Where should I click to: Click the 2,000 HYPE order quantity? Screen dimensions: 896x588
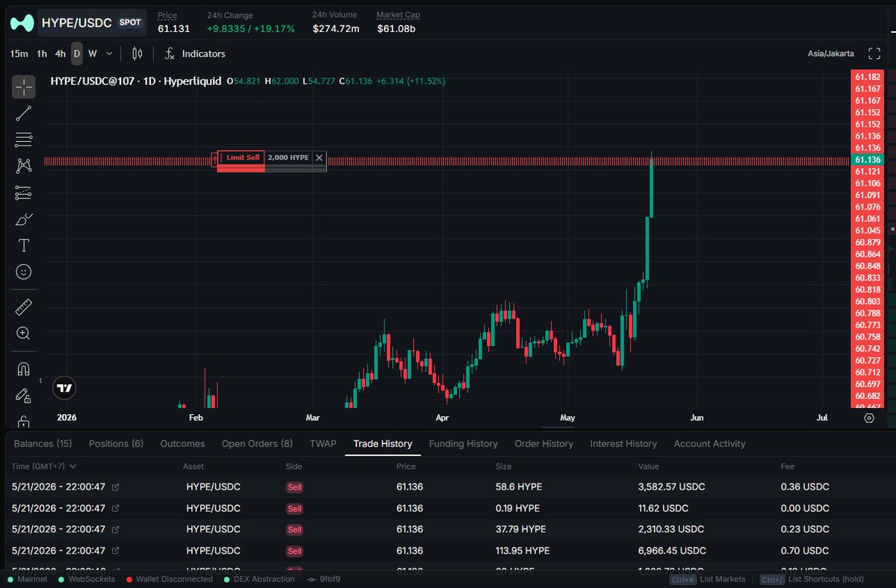(287, 157)
